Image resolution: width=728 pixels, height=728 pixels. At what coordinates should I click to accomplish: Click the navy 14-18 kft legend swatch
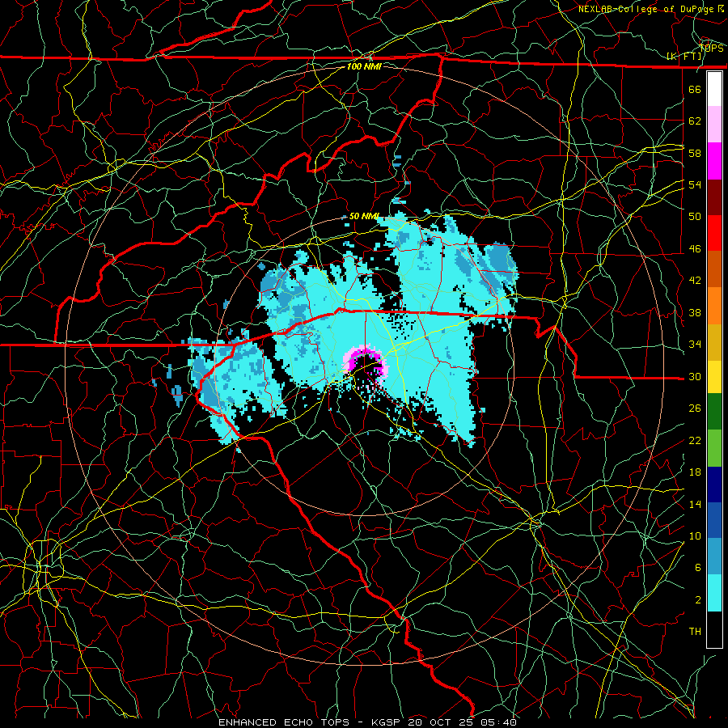coord(714,485)
